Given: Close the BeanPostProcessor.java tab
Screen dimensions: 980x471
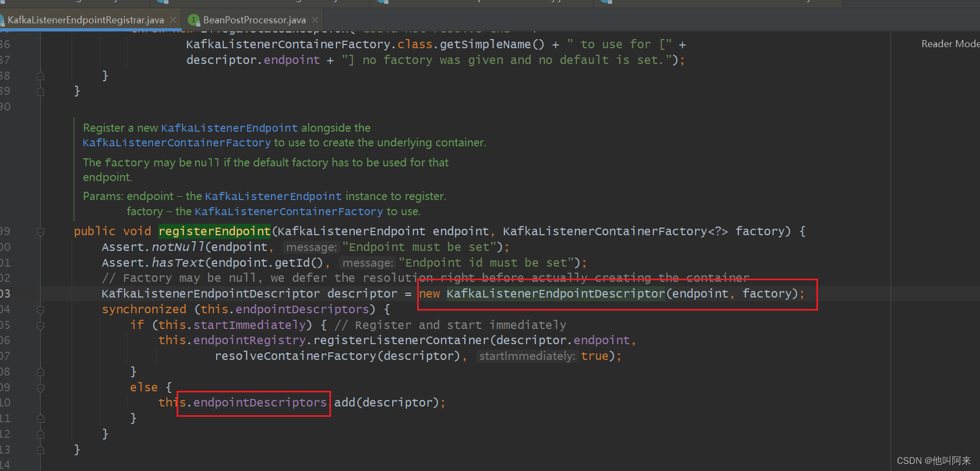Looking at the screenshot, I should tap(315, 20).
